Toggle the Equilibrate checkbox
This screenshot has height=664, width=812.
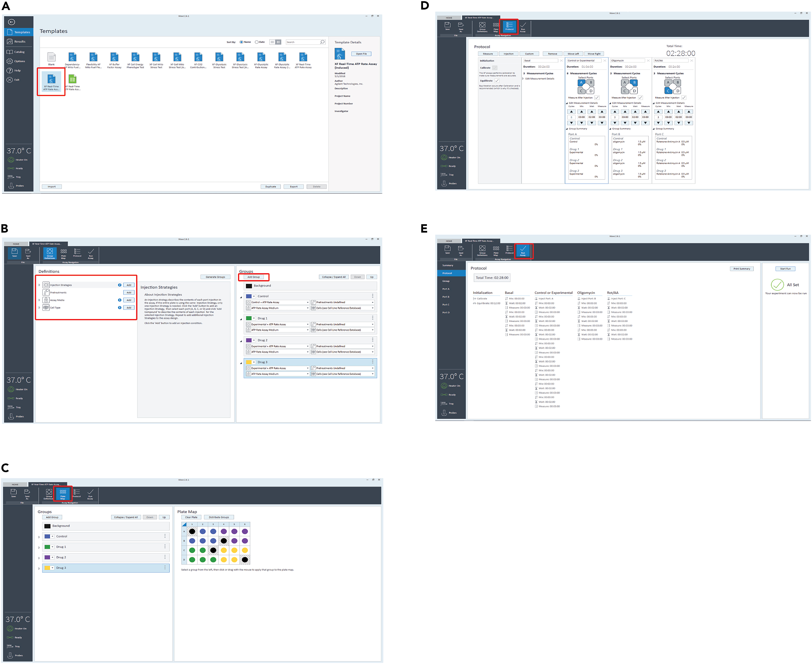click(x=497, y=81)
